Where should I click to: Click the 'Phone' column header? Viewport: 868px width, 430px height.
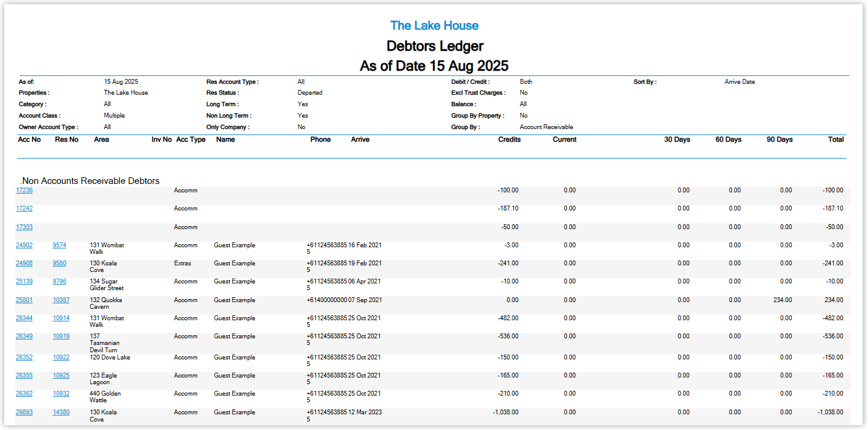(321, 140)
